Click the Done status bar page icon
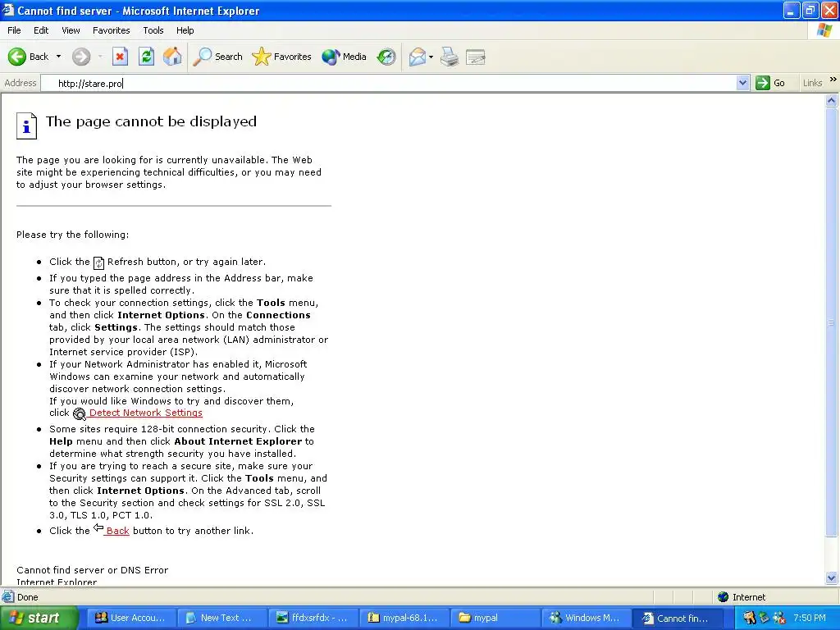Image resolution: width=840 pixels, height=630 pixels. pos(8,597)
